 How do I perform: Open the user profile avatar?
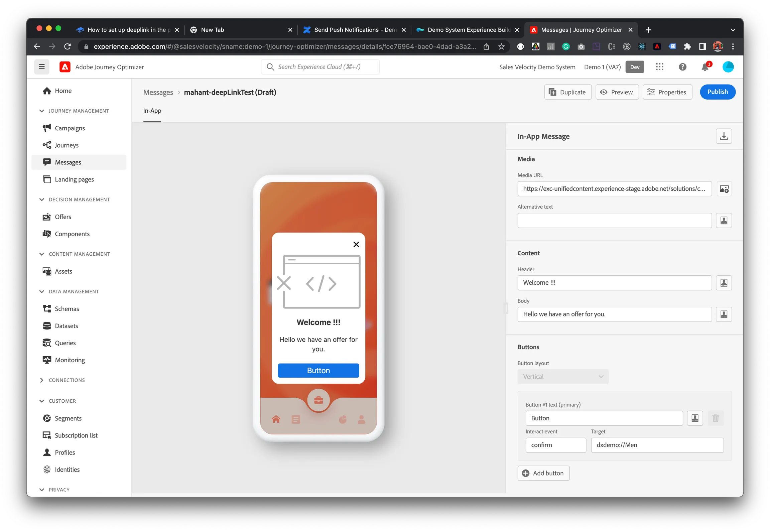tap(728, 67)
